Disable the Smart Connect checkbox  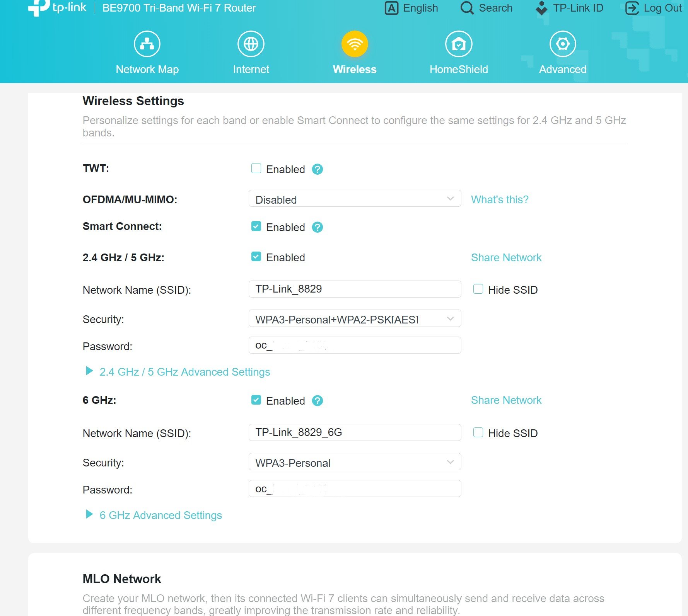256,226
